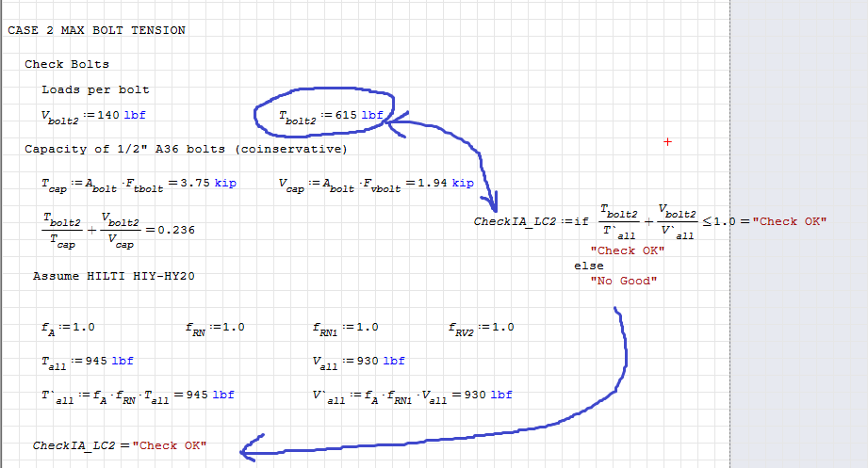Click the Assume HILTI HIY-HY20 note

pyautogui.click(x=114, y=276)
